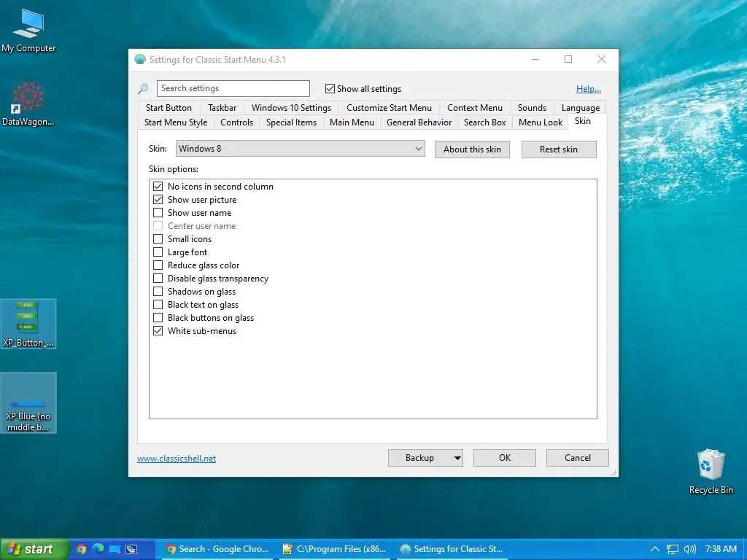Switch to Start Button tab
Viewport: 747px width, 560px height.
click(169, 108)
